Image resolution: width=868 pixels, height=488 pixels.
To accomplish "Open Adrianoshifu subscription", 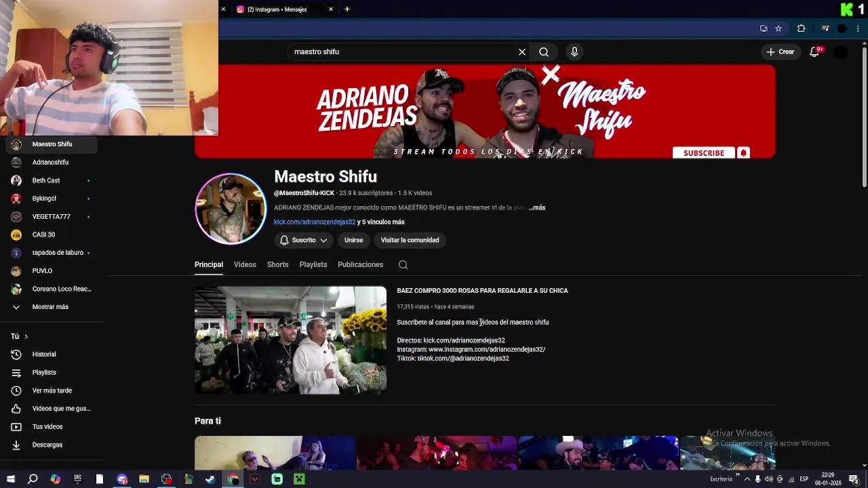I will [49, 163].
